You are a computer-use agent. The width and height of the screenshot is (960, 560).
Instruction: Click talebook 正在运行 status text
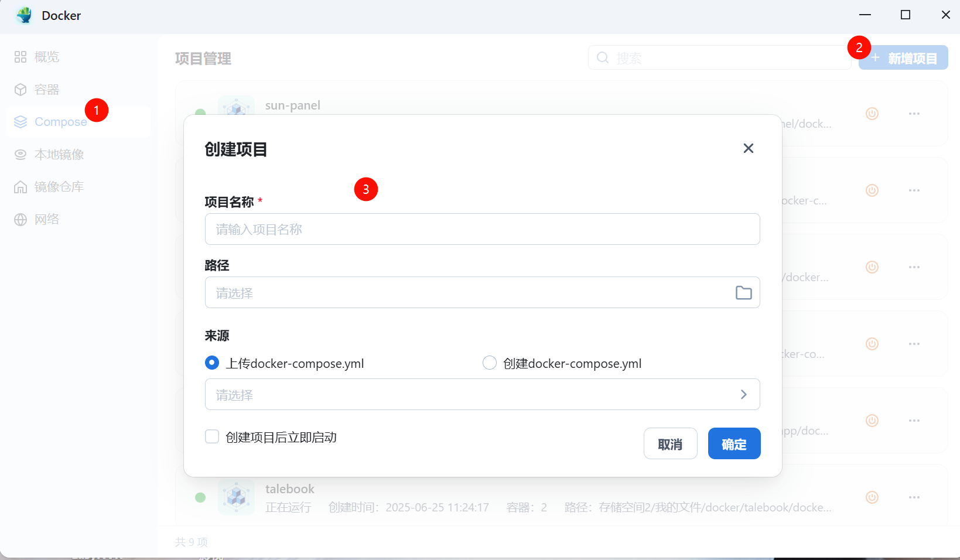click(x=288, y=507)
